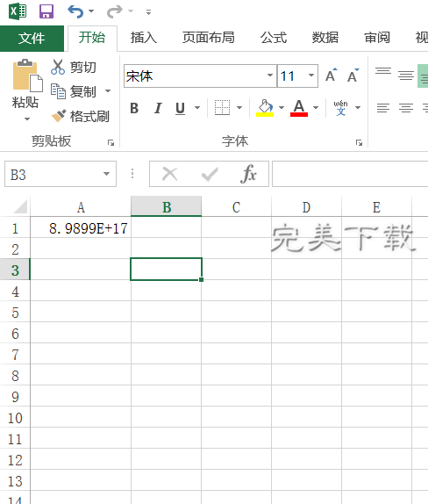428x504 pixels.
Task: Open borders dropdown arrow
Action: tap(239, 108)
